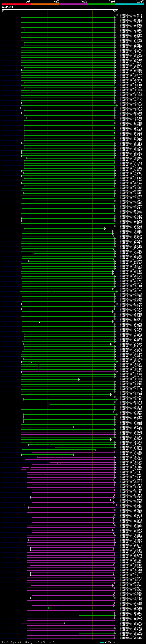Click the 20% label in the legend

[x=28, y=2]
